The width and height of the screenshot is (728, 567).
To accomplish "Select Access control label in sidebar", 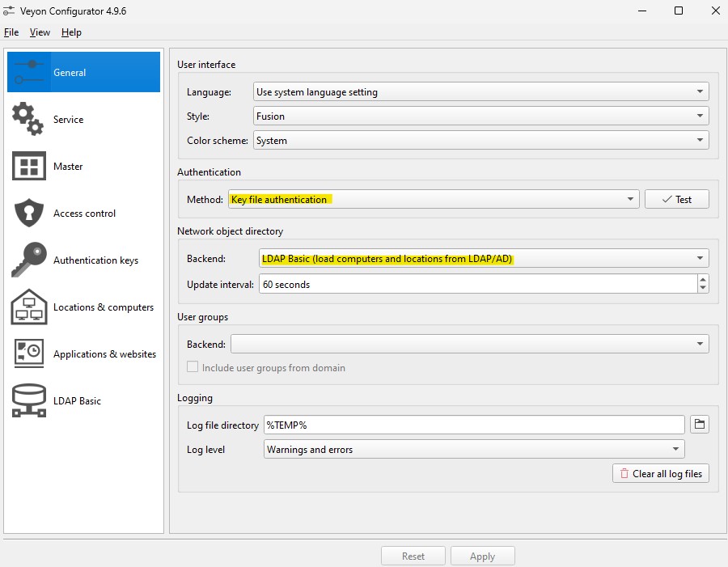I will 84,214.
